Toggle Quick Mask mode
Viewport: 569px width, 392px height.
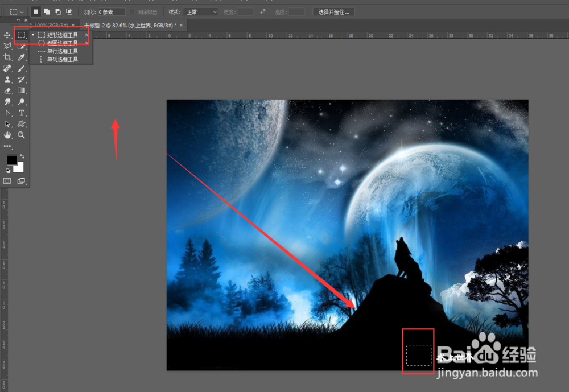[7, 181]
